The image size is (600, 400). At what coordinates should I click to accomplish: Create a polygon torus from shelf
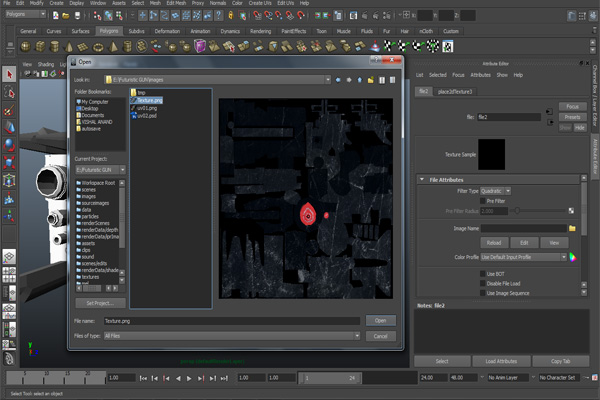coord(98,47)
